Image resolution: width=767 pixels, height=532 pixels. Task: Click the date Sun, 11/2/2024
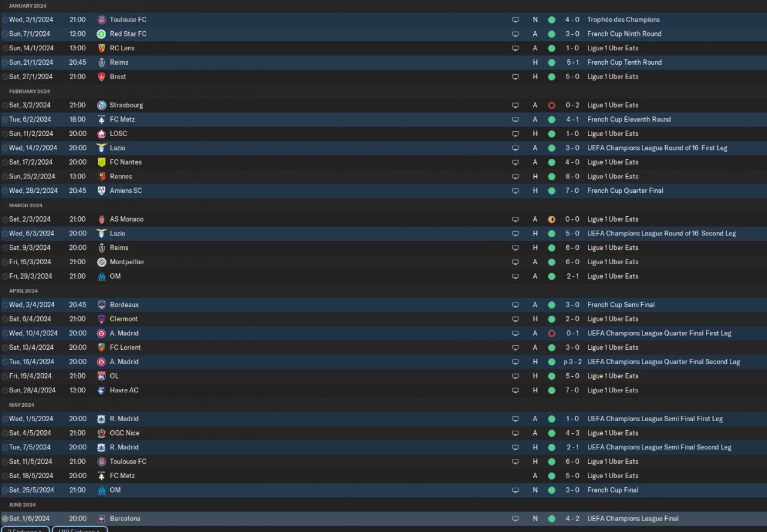pos(31,134)
